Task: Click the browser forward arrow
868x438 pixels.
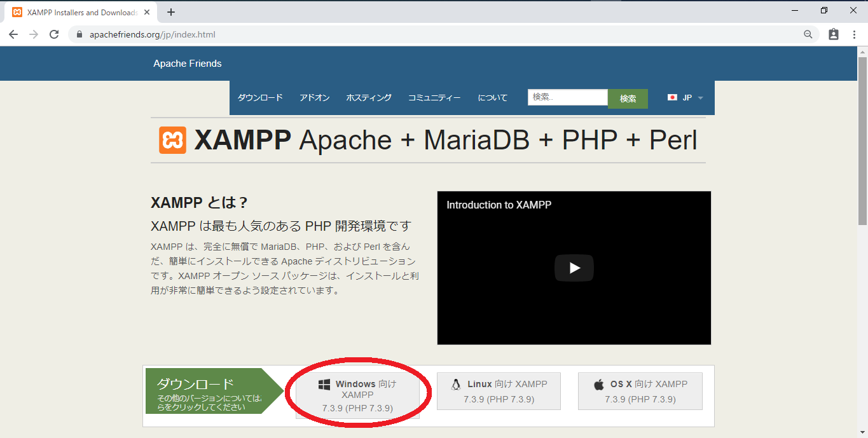Action: coord(34,34)
